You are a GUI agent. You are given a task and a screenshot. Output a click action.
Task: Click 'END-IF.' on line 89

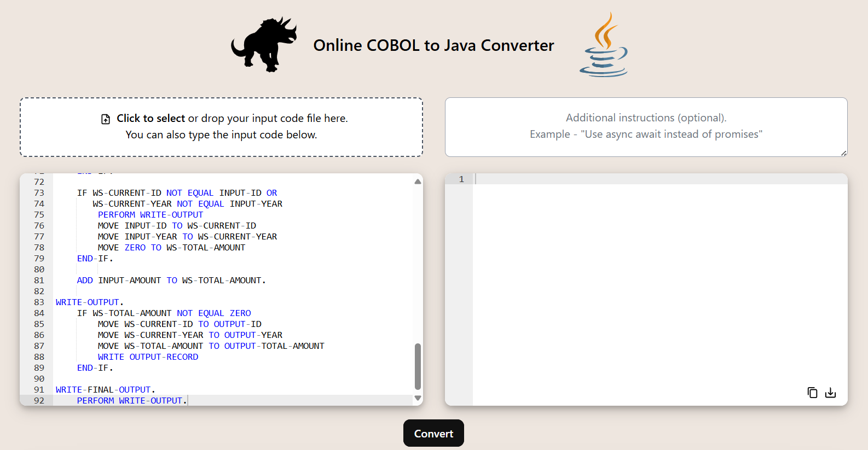pyautogui.click(x=95, y=368)
